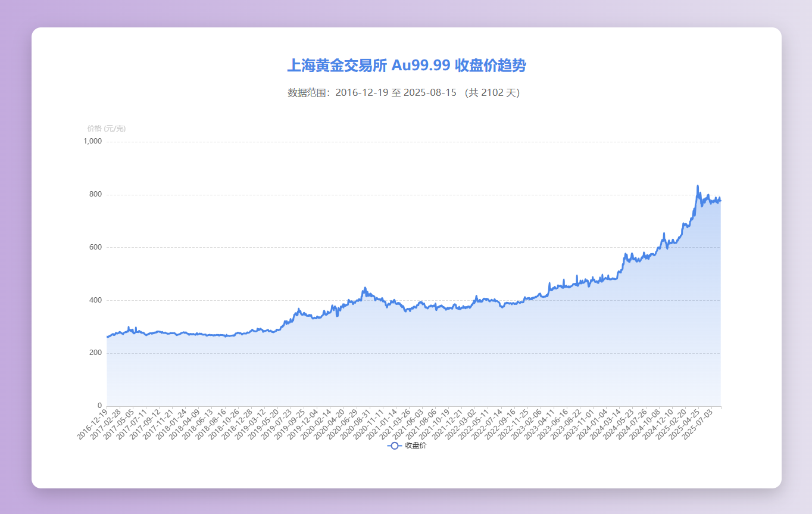Click the 2018-01-24 x-axis date label
The height and width of the screenshot is (514, 812).
pos(171,424)
